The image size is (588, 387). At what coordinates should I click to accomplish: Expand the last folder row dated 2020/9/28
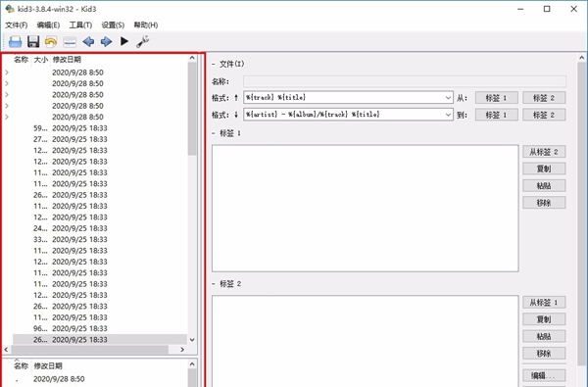7,117
